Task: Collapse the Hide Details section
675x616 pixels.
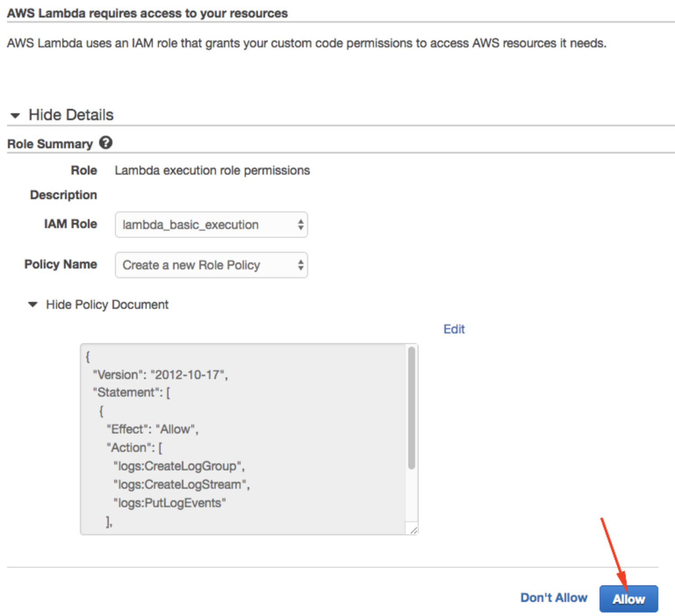Action: (62, 115)
